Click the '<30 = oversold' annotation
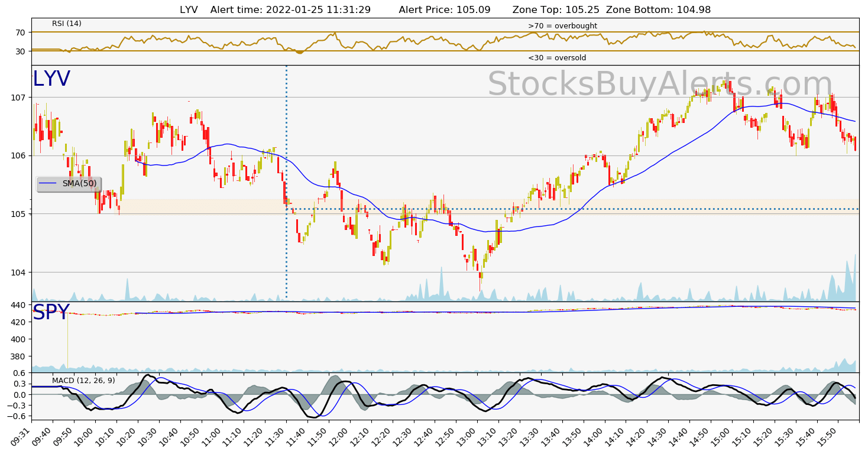 coord(557,58)
